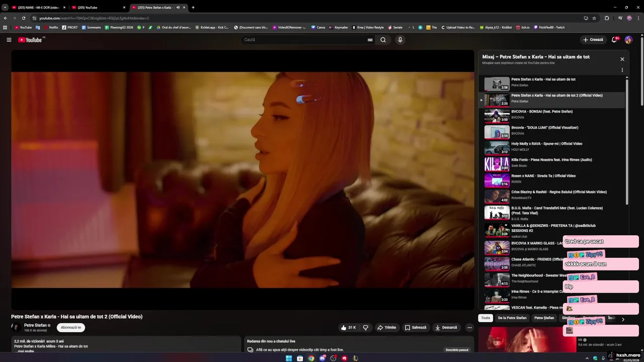
Task: Bookmark this page with star icon
Action: [594, 18]
